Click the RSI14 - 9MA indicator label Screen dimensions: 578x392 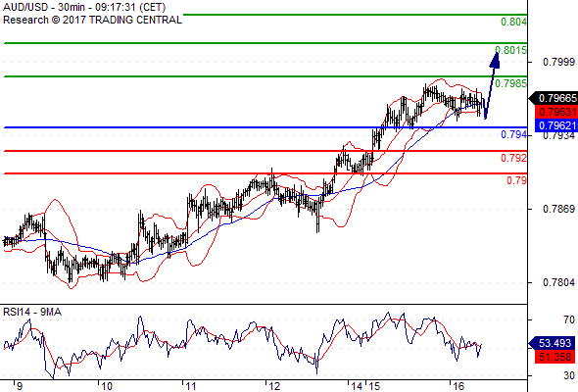tap(32, 312)
